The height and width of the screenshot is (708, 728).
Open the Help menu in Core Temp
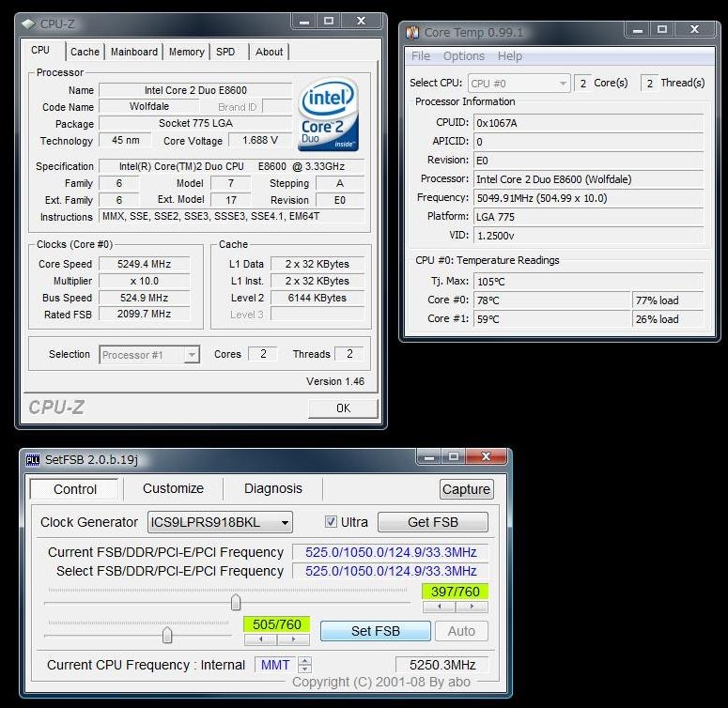point(510,56)
